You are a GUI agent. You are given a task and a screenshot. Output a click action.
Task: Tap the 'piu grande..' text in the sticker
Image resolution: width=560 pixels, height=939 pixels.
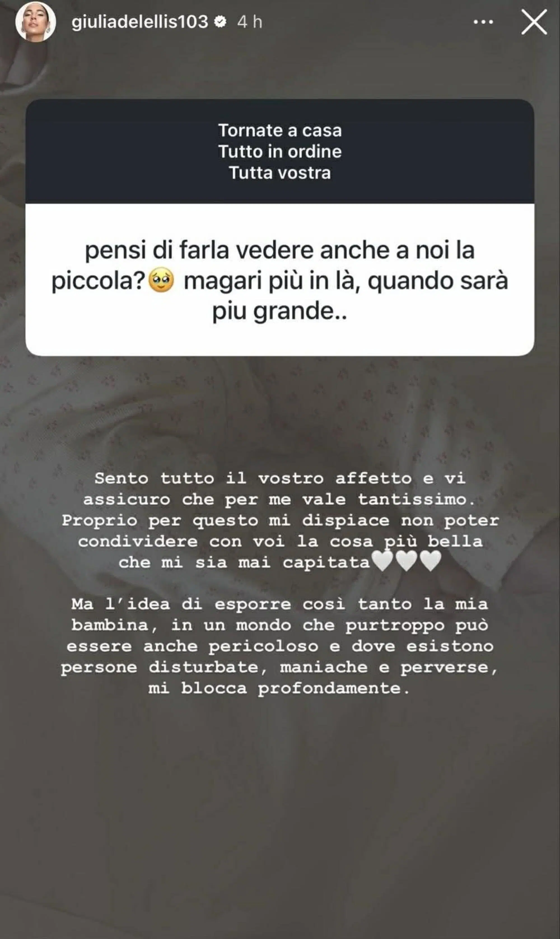click(x=280, y=312)
